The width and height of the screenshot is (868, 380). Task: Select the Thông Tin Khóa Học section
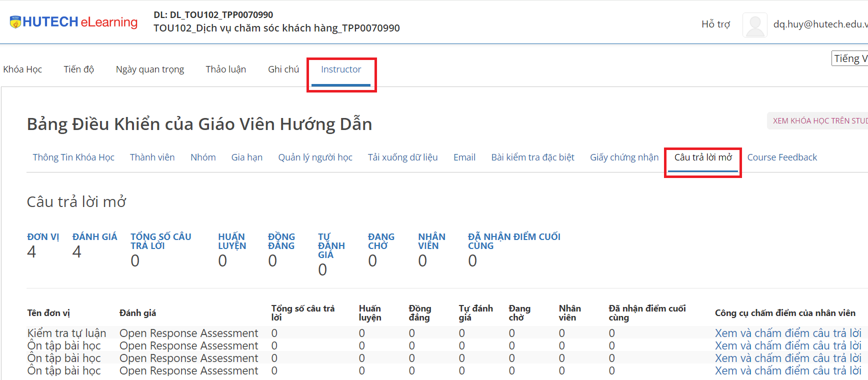tap(73, 157)
